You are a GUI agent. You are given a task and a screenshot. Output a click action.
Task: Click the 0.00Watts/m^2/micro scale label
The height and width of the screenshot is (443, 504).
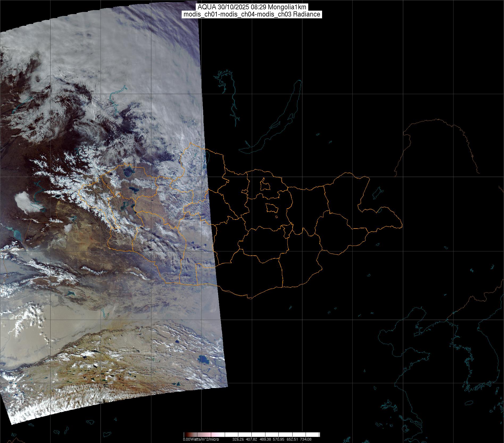[x=201, y=439]
